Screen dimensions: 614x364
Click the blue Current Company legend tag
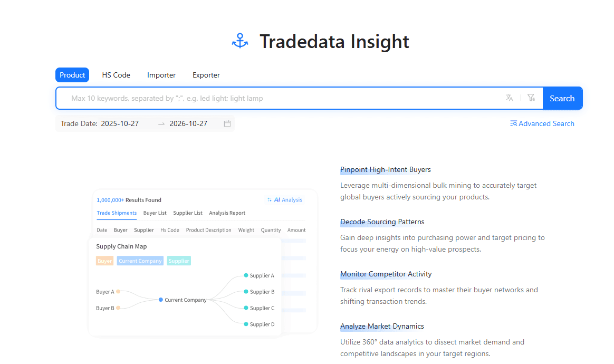point(140,261)
